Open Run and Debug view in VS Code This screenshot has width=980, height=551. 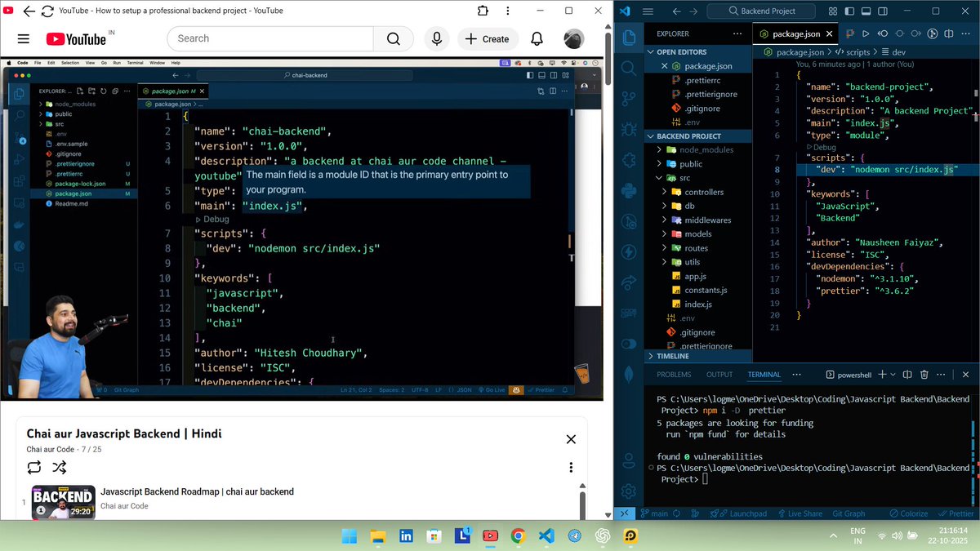click(x=629, y=129)
